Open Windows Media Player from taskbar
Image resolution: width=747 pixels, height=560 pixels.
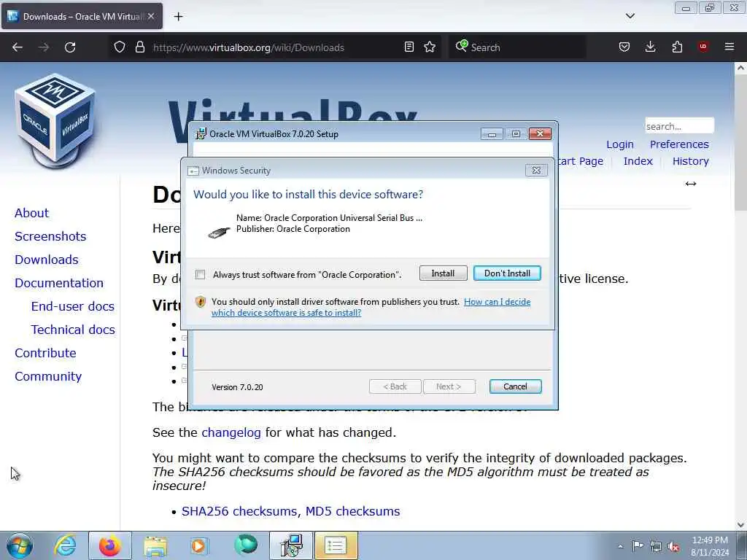(198, 545)
